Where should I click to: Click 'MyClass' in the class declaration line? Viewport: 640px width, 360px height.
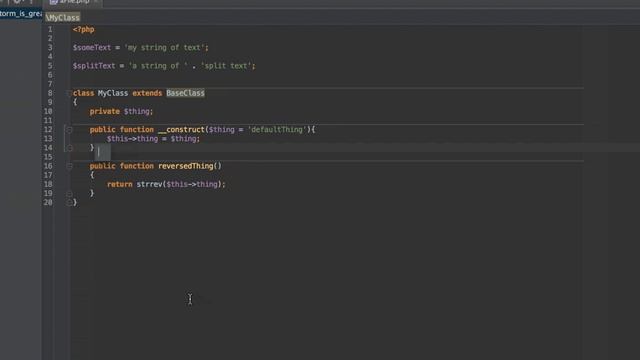113,93
